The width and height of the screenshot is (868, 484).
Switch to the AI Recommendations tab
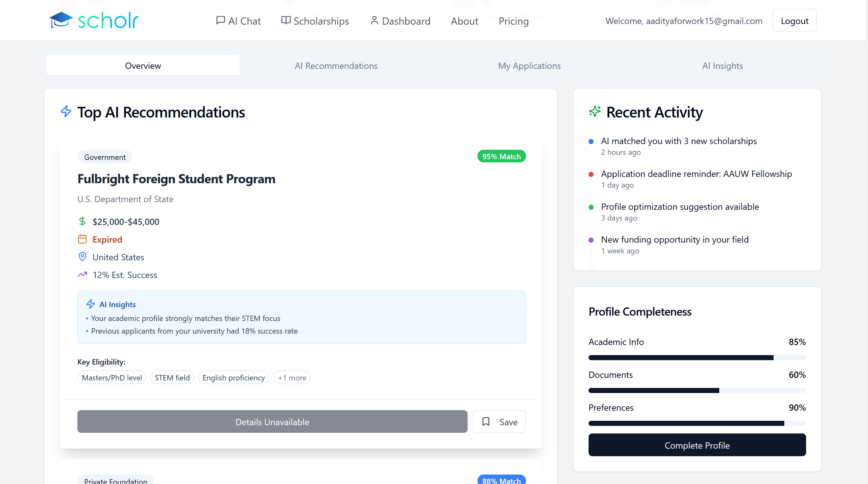pyautogui.click(x=336, y=66)
